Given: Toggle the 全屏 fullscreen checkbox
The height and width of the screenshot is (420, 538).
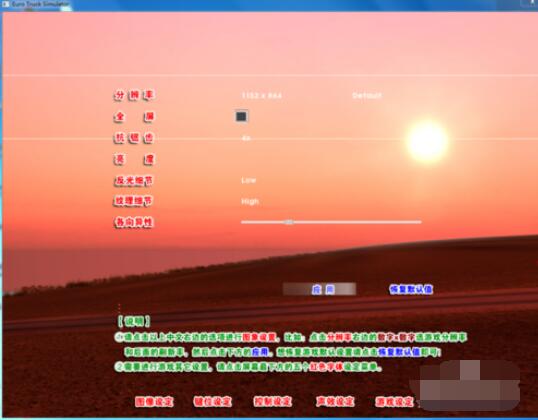Looking at the screenshot, I should (241, 116).
